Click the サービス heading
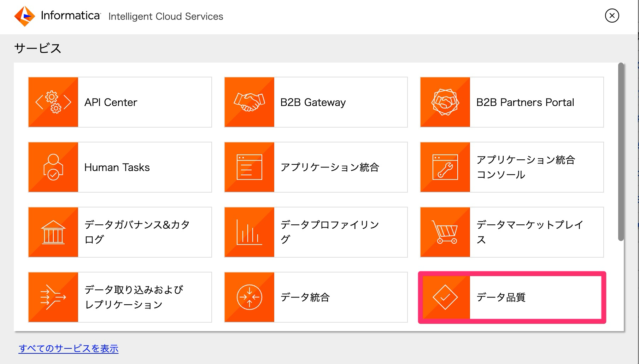This screenshot has width=639, height=364. pyautogui.click(x=38, y=48)
